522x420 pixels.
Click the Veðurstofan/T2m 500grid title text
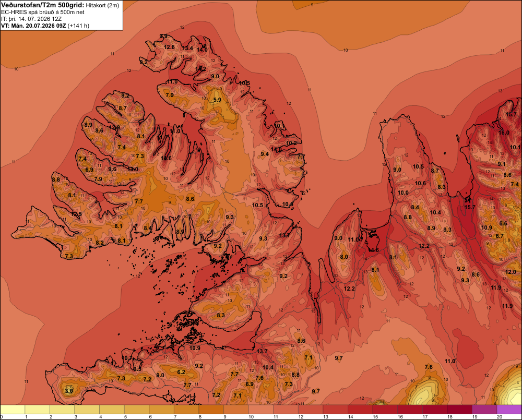point(43,5)
